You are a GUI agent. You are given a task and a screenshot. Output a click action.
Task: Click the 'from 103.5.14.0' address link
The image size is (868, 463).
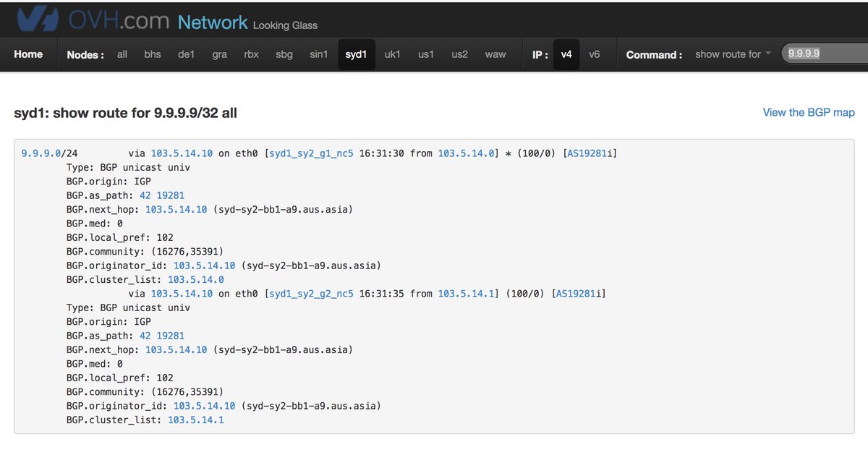[467, 153]
